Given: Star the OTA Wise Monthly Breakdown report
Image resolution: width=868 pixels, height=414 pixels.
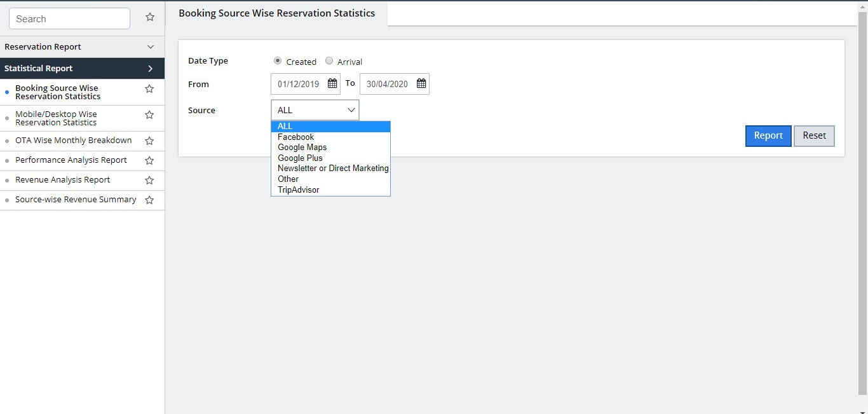Looking at the screenshot, I should click(149, 141).
